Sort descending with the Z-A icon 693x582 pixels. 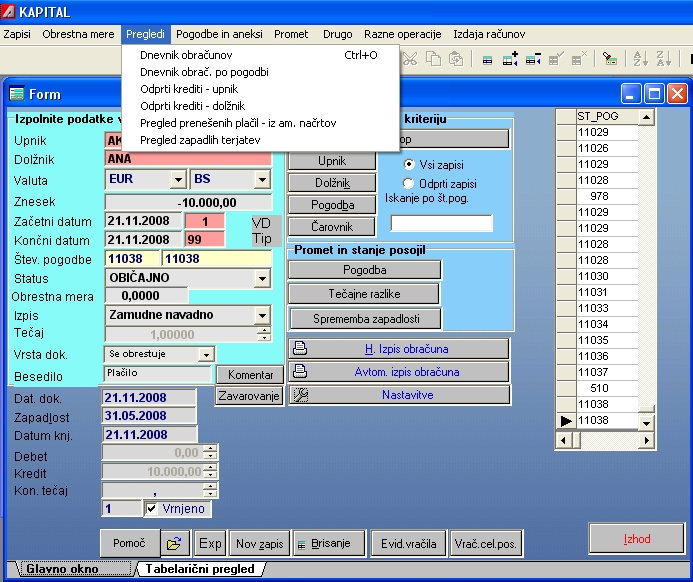(x=663, y=59)
